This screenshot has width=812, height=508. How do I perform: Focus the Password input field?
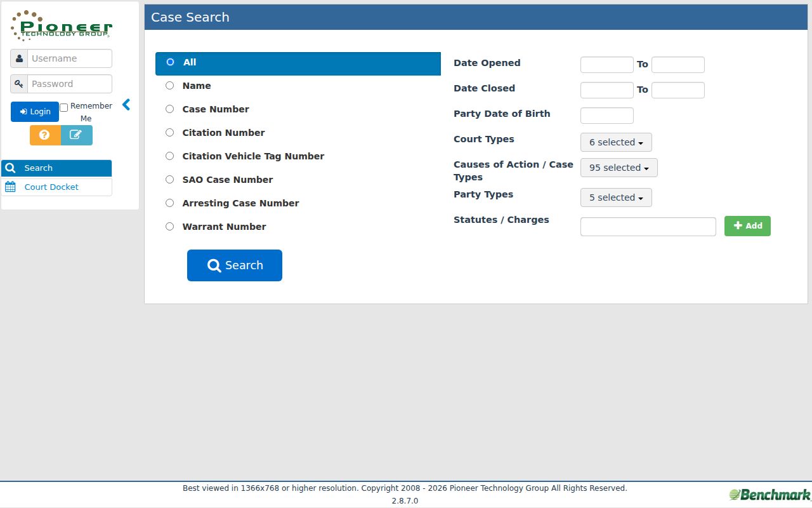point(70,84)
